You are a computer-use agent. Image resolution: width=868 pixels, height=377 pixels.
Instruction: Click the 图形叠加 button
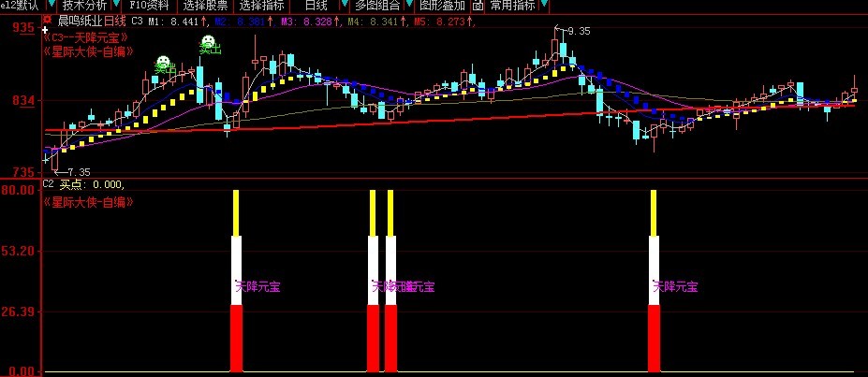click(x=442, y=6)
